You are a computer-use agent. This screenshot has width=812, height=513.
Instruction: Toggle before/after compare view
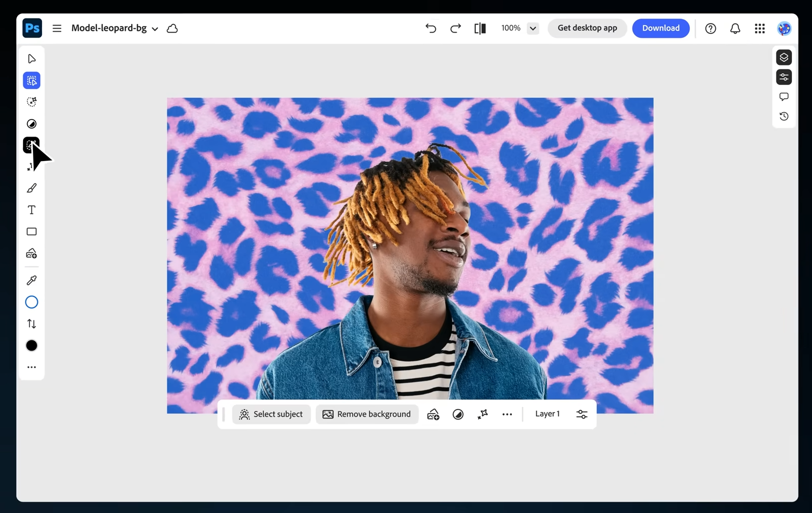(x=480, y=28)
